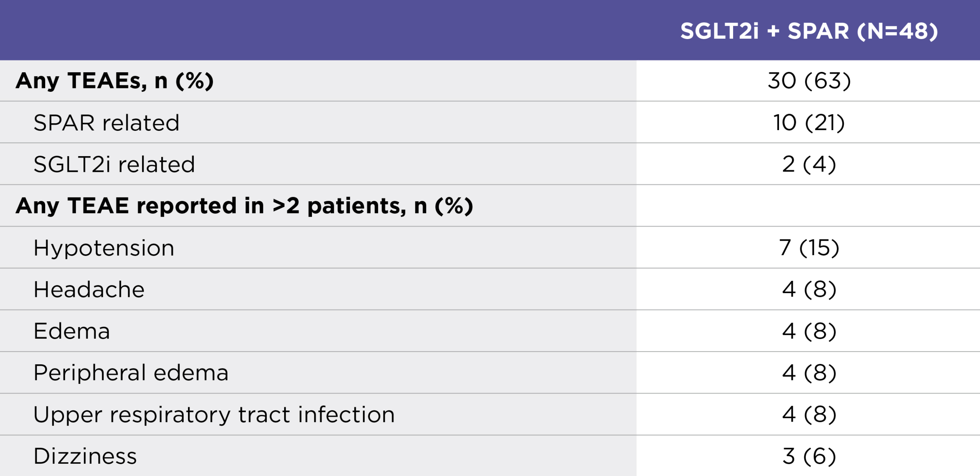Click the SGLT2i + SPAR (N=48) column header
980x476 pixels.
[809, 31]
